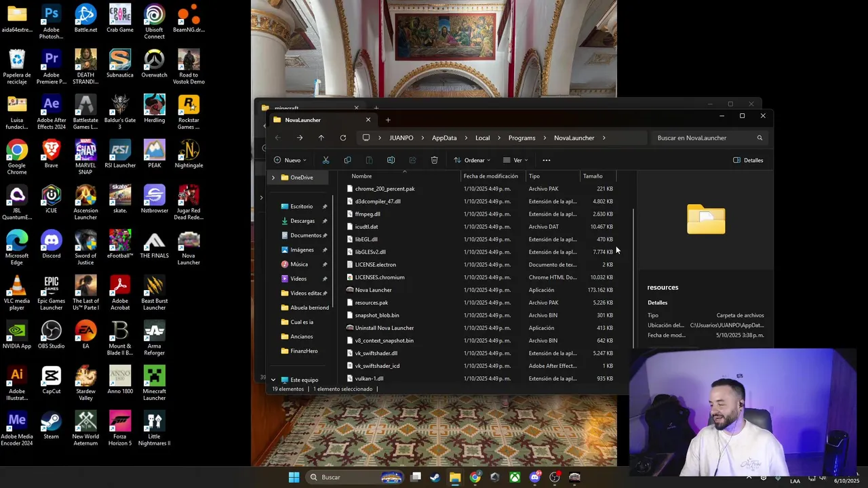The height and width of the screenshot is (488, 868).
Task: Open Descargas in navigation pane
Action: tap(302, 220)
